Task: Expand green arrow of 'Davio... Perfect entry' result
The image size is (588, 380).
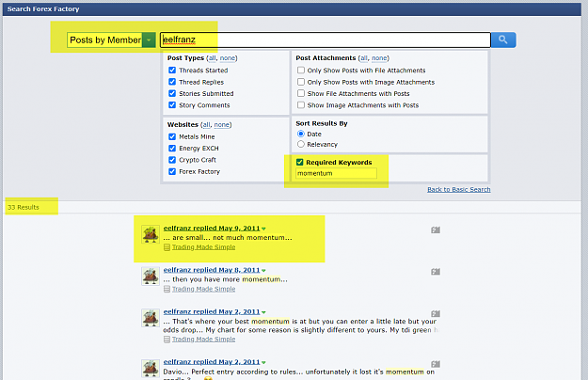Action: [263, 362]
